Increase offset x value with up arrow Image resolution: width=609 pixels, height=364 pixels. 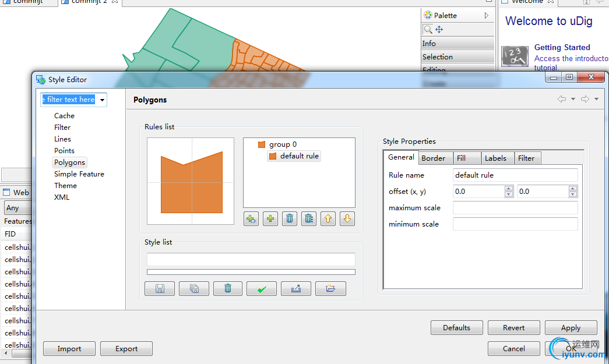508,189
